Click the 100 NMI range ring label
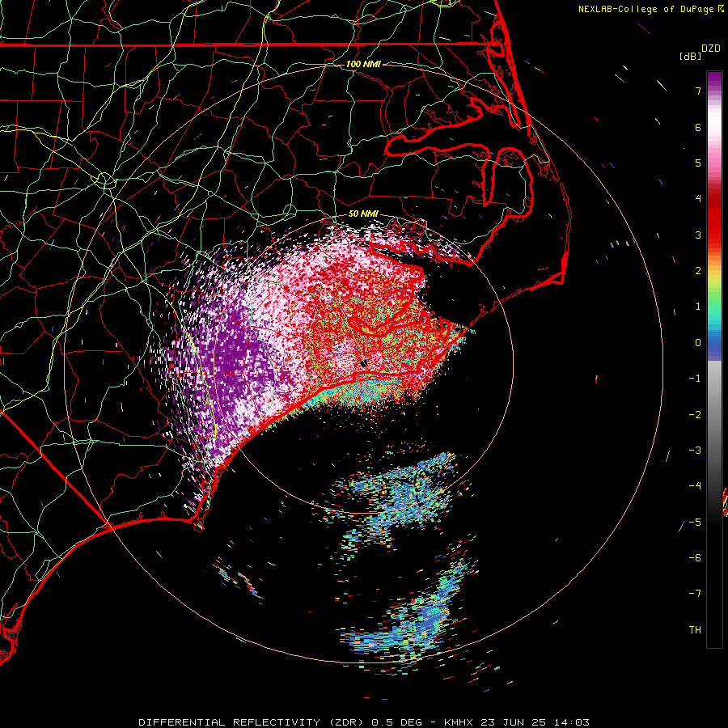The width and height of the screenshot is (728, 728). 363,64
